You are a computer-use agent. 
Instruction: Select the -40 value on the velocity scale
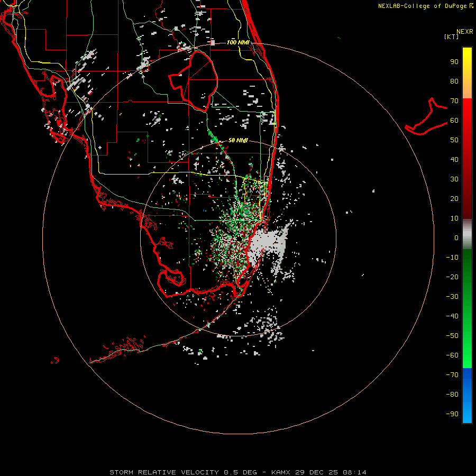click(452, 316)
